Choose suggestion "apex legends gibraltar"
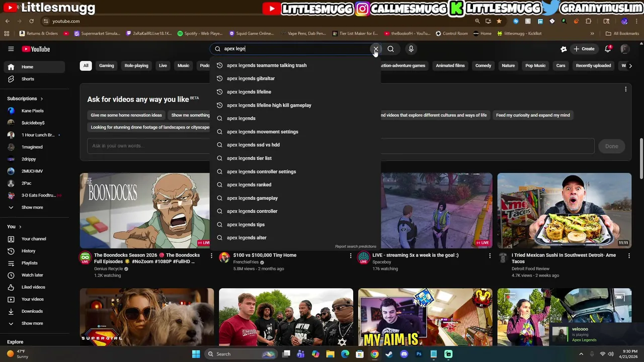644x362 pixels. [295, 78]
